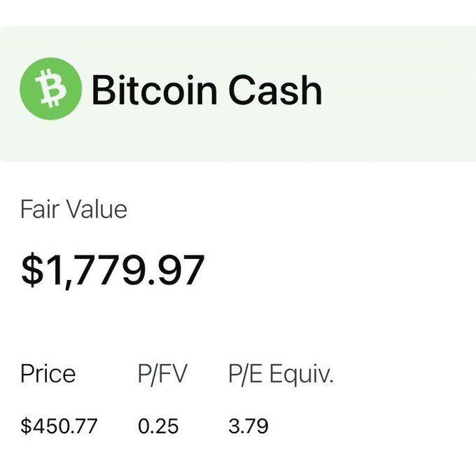Image resolution: width=476 pixels, height=462 pixels.
Task: Click the green Bitcoin Cash logo icon
Action: point(50,89)
